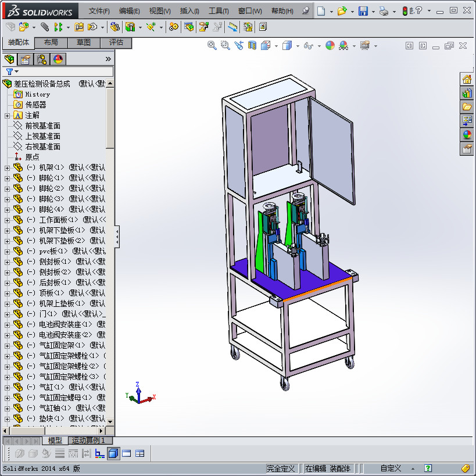This screenshot has height=476, width=476.
Task: Click the Previous View icon
Action: coord(239,45)
